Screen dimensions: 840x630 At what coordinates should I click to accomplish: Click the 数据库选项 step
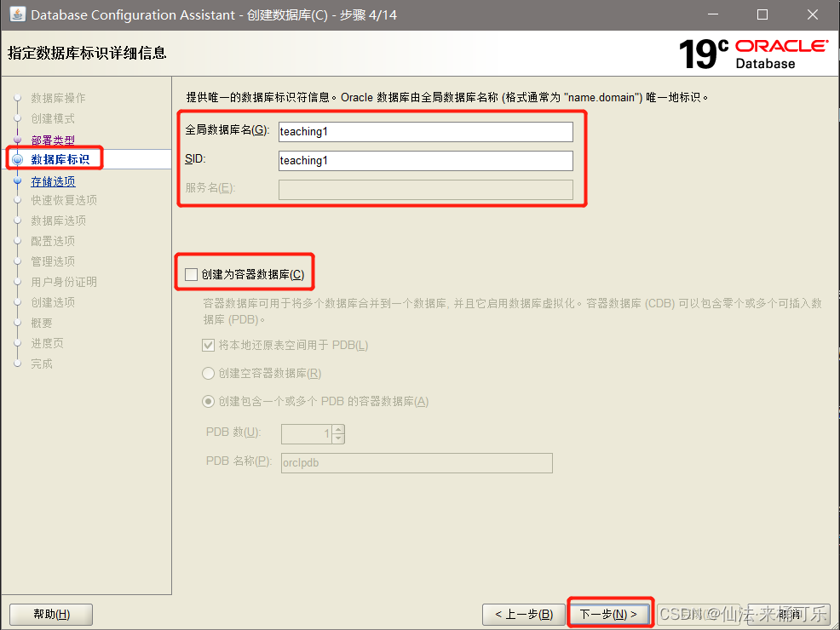click(x=58, y=220)
